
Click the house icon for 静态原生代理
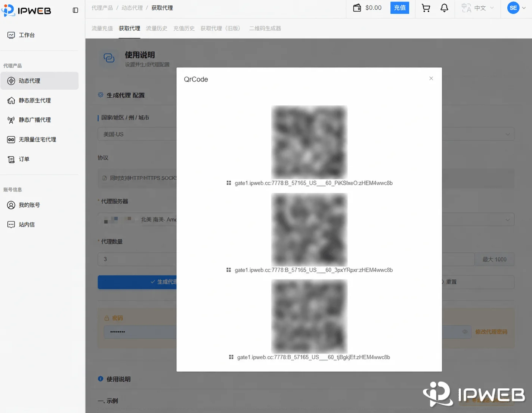pos(11,101)
